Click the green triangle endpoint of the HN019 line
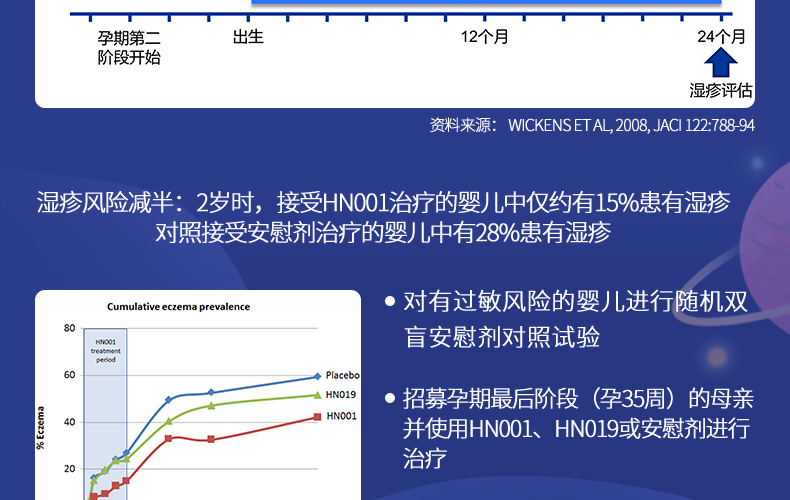 click(317, 395)
